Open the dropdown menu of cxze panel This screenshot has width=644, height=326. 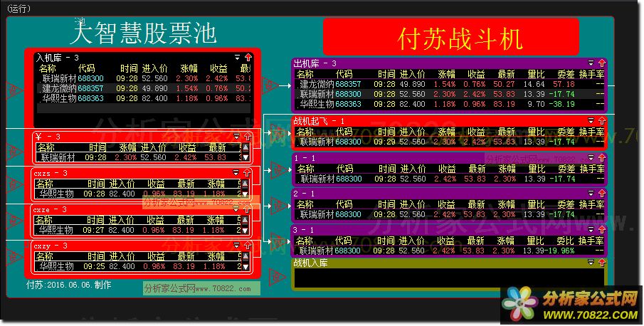pyautogui.click(x=236, y=209)
